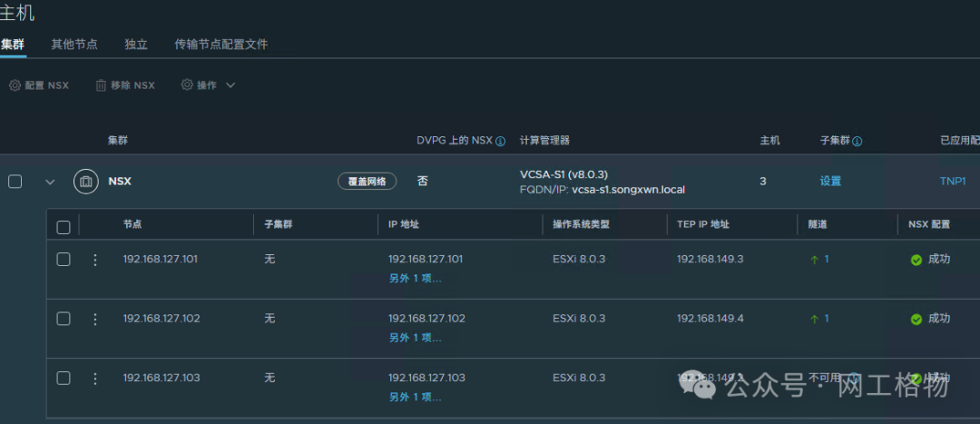Open the 其他节点 tab
This screenshot has width=980, height=424.
pos(74,44)
